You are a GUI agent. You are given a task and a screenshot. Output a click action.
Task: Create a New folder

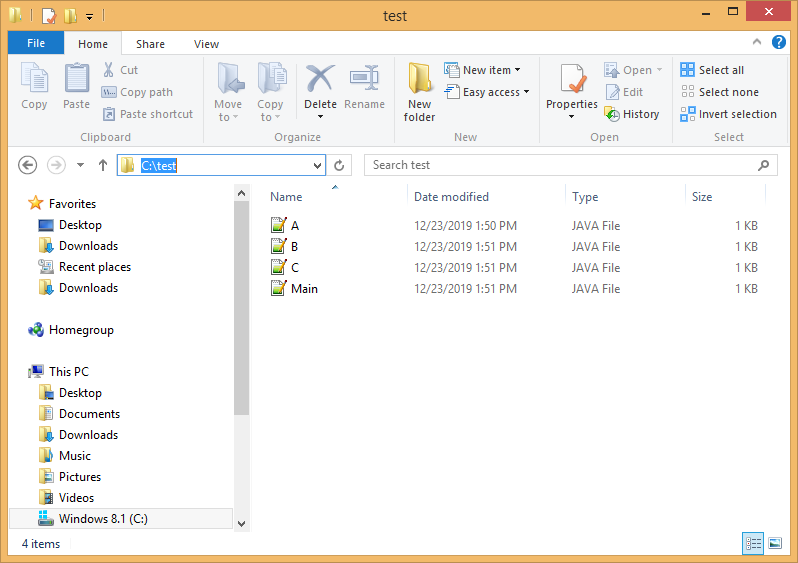coord(419,92)
